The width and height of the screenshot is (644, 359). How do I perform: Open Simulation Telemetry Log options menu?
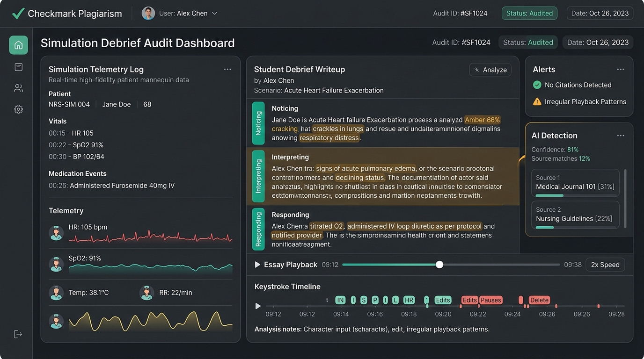click(227, 69)
